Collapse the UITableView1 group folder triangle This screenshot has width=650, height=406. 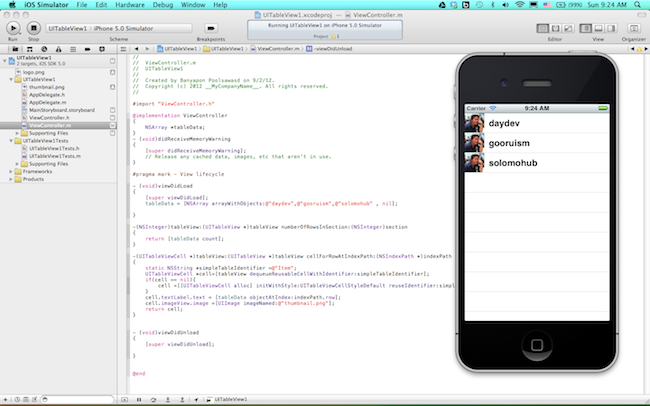tap(11, 79)
